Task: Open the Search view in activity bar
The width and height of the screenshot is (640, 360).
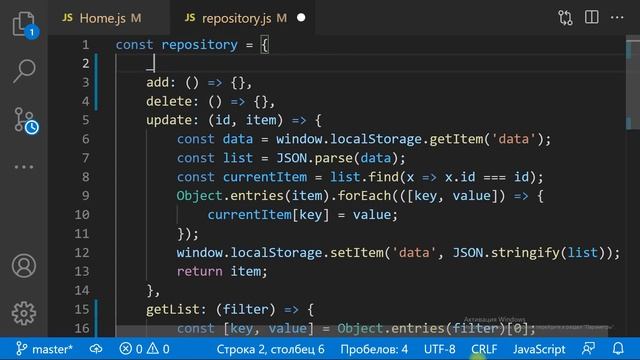Action: coord(24,71)
